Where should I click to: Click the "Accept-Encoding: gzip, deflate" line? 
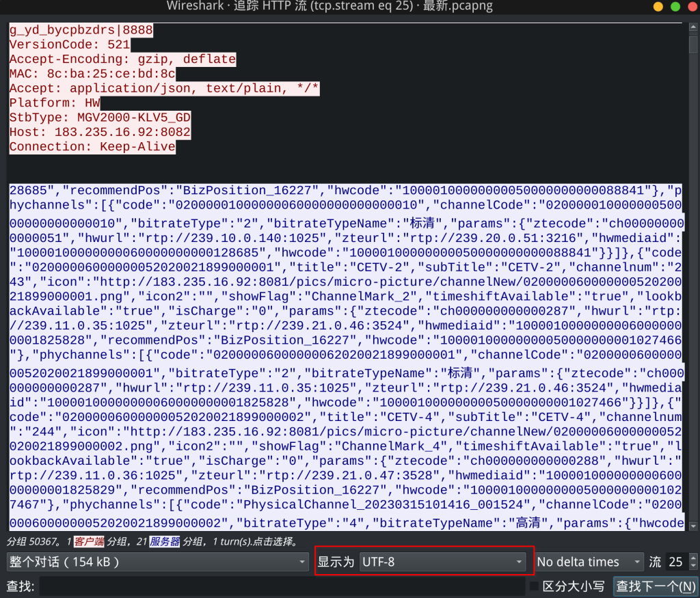tap(123, 59)
